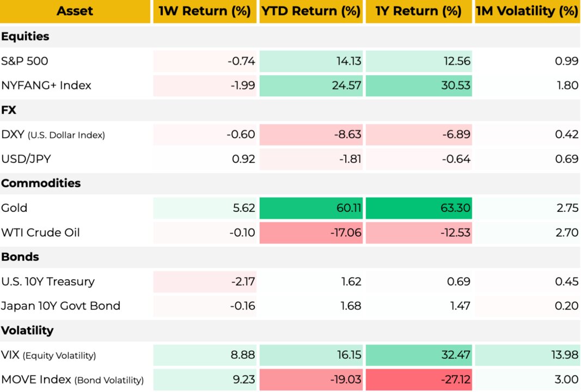Click the S&P 500 row label
Screen dimensions: 581x392
(x=25, y=61)
